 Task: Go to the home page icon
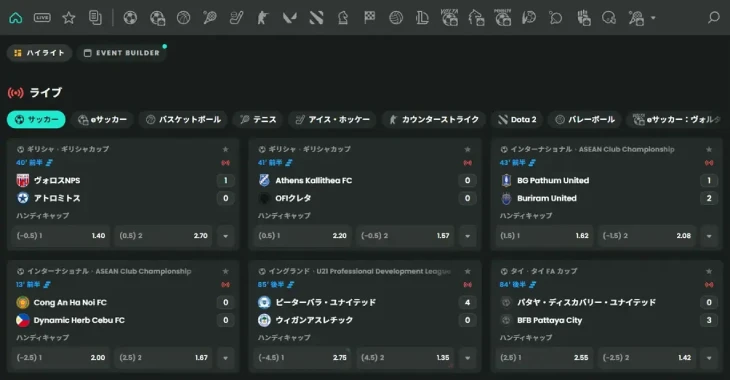coord(16,18)
